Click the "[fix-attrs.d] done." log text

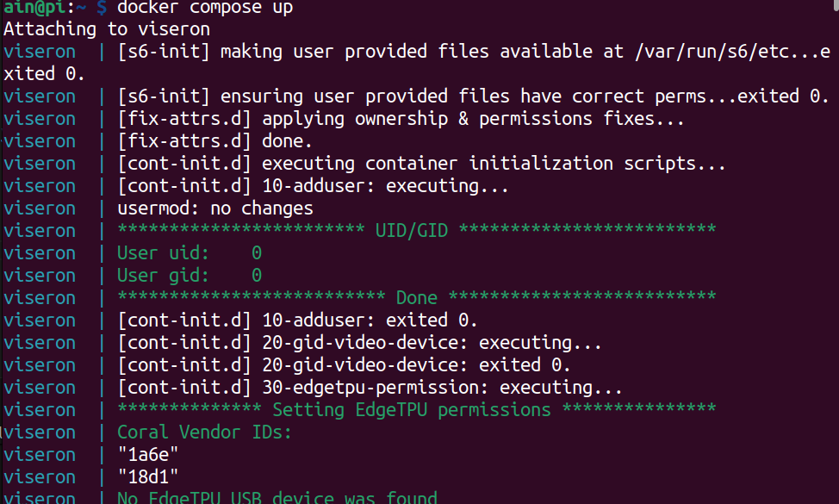coord(215,141)
